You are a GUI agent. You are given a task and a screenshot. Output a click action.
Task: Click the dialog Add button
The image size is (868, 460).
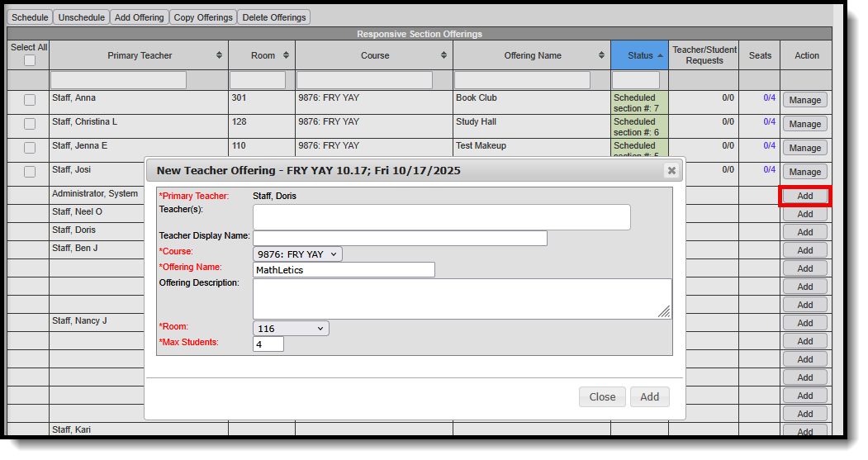[649, 397]
